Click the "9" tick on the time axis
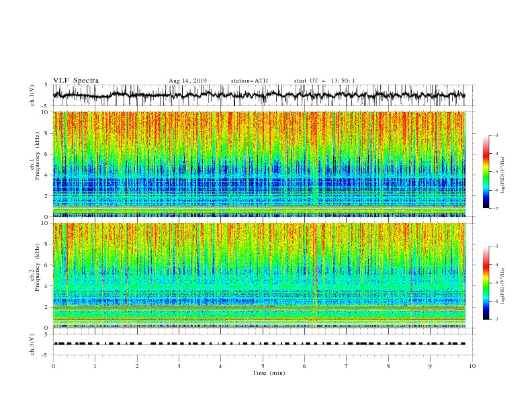The image size is (532, 411). (x=430, y=366)
